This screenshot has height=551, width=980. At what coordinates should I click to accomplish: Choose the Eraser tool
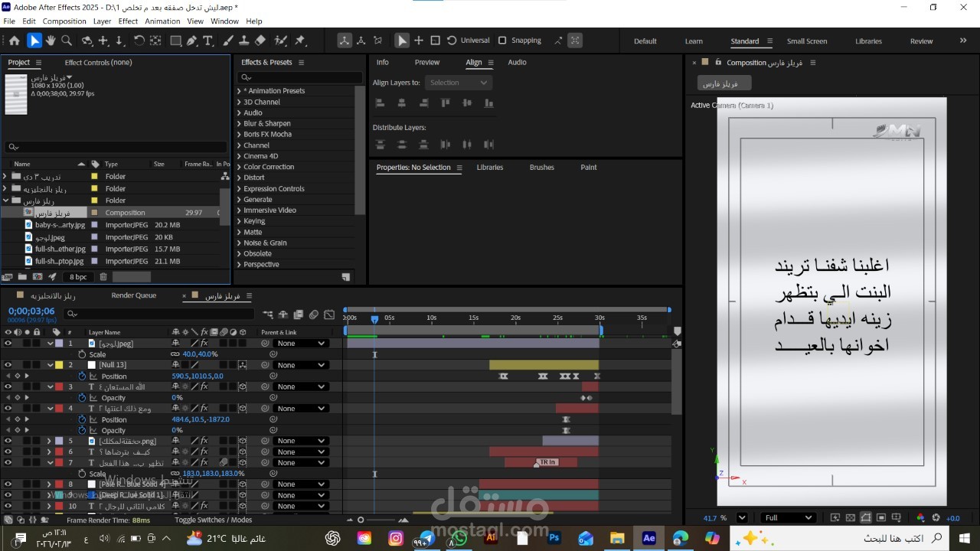[260, 41]
